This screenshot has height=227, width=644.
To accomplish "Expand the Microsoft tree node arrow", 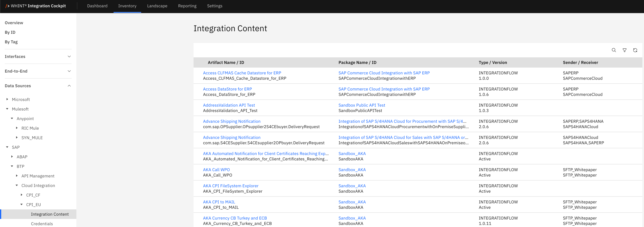I will coord(7,99).
